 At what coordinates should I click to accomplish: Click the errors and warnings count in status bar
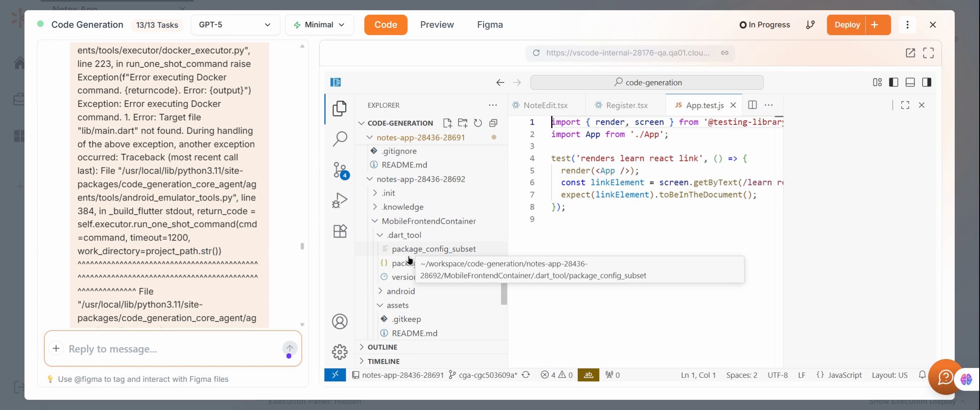pos(557,375)
